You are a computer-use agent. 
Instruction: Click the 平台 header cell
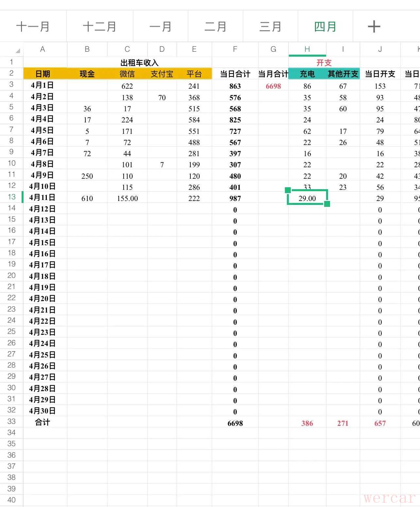click(194, 74)
